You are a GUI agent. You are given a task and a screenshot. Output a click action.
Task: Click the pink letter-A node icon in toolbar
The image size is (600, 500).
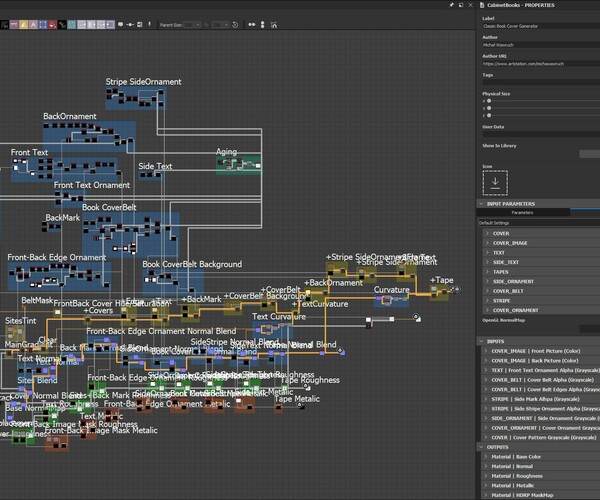[x=33, y=24]
